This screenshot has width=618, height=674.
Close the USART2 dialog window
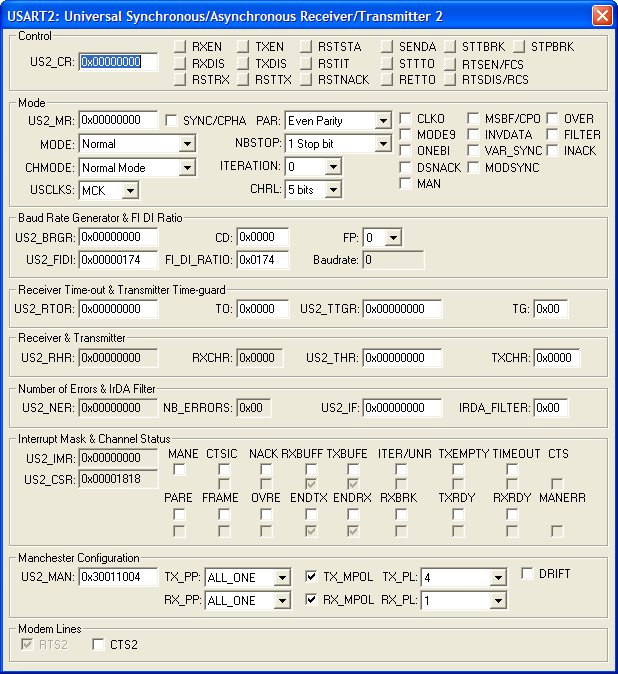[602, 16]
